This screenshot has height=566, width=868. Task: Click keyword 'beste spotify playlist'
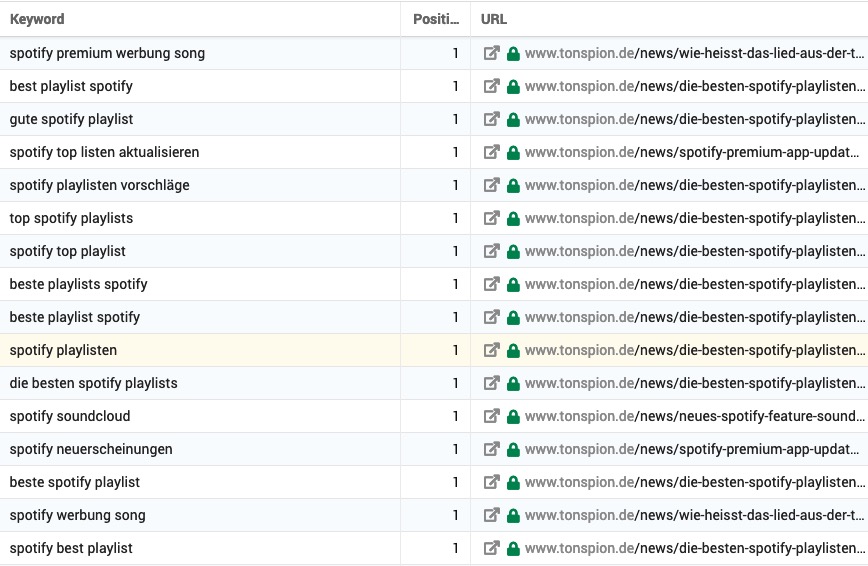75,482
